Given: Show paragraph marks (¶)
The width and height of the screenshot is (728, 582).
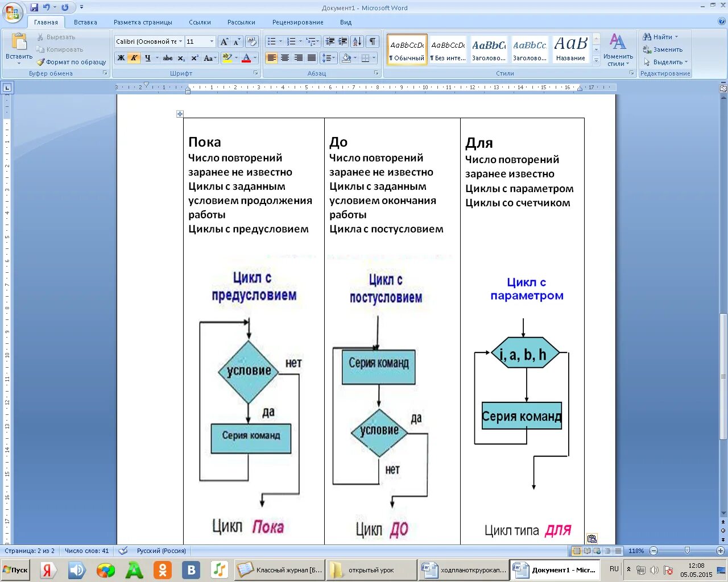Looking at the screenshot, I should (373, 41).
